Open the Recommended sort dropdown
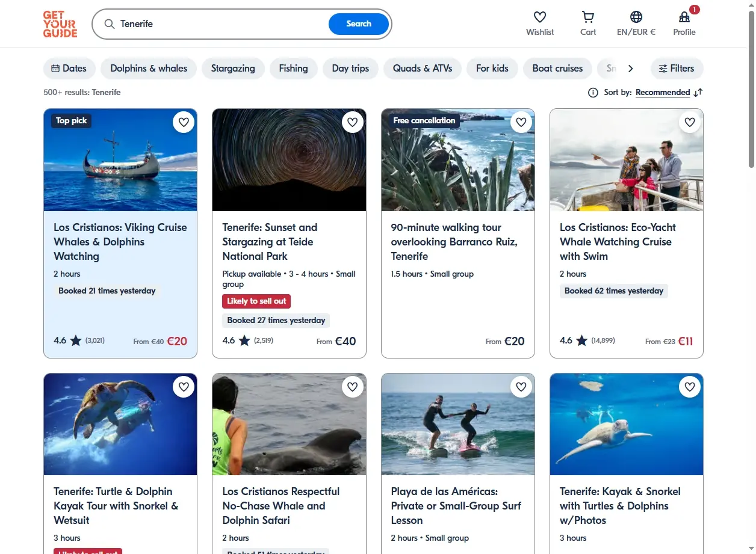Viewport: 756px width, 554px height. 663,93
